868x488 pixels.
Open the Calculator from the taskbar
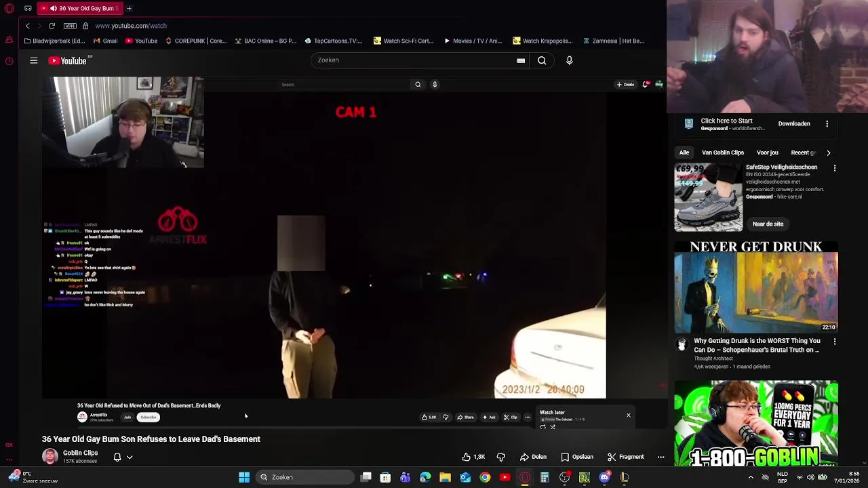click(545, 477)
